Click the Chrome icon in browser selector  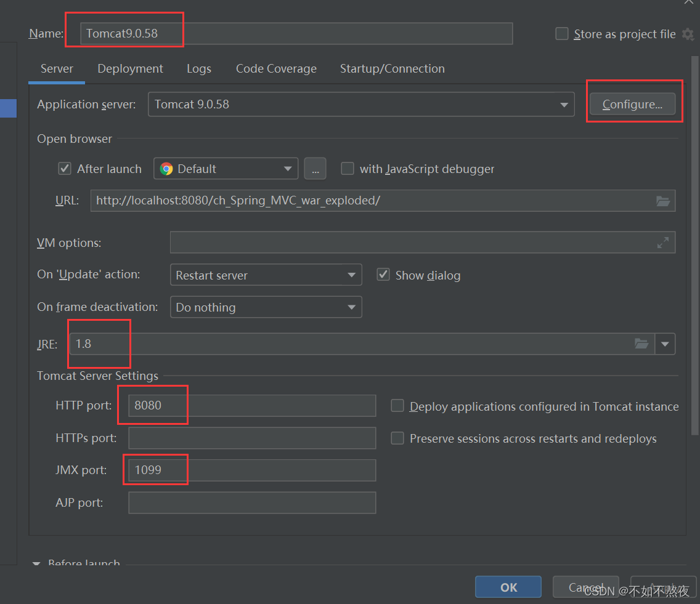166,169
